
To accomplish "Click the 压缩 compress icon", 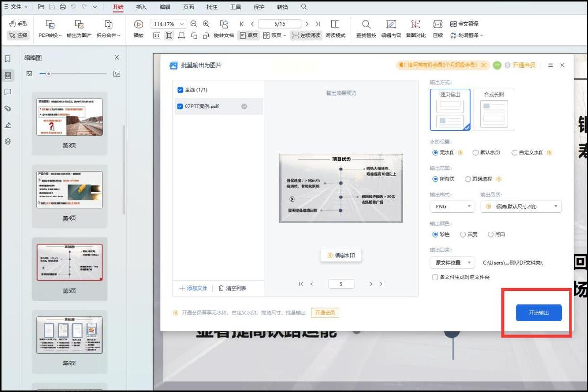I will [x=437, y=25].
